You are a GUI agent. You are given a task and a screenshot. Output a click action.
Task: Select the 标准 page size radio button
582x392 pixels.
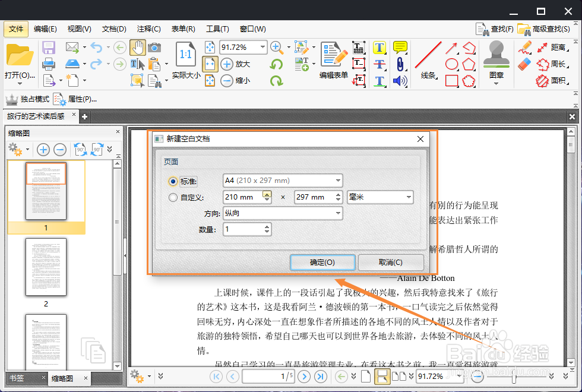point(173,181)
